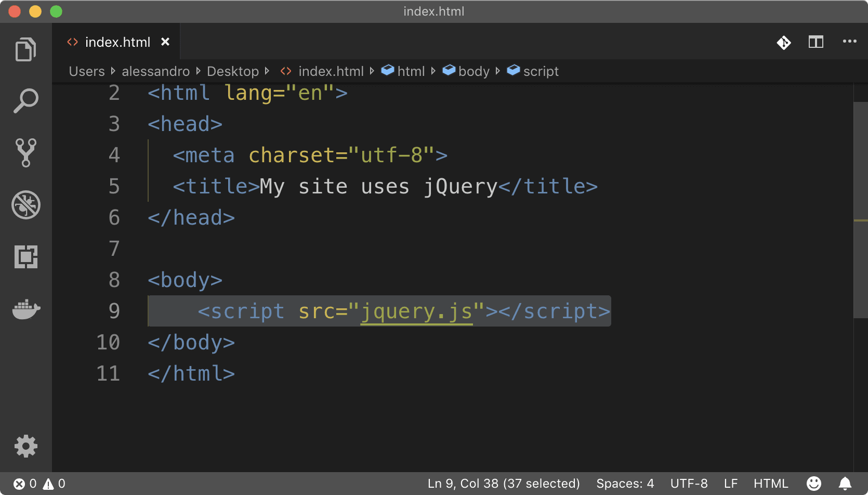This screenshot has width=868, height=495.
Task: Click the warnings count in status bar
Action: [54, 484]
